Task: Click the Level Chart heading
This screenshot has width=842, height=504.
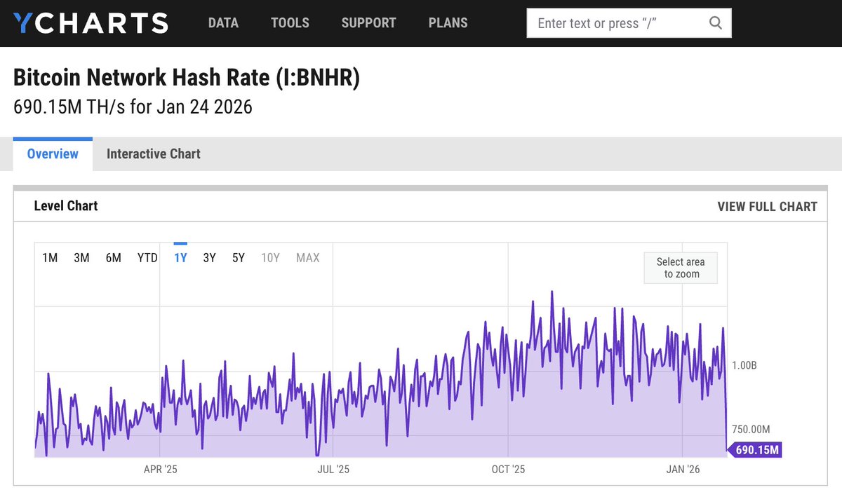Action: click(x=66, y=205)
